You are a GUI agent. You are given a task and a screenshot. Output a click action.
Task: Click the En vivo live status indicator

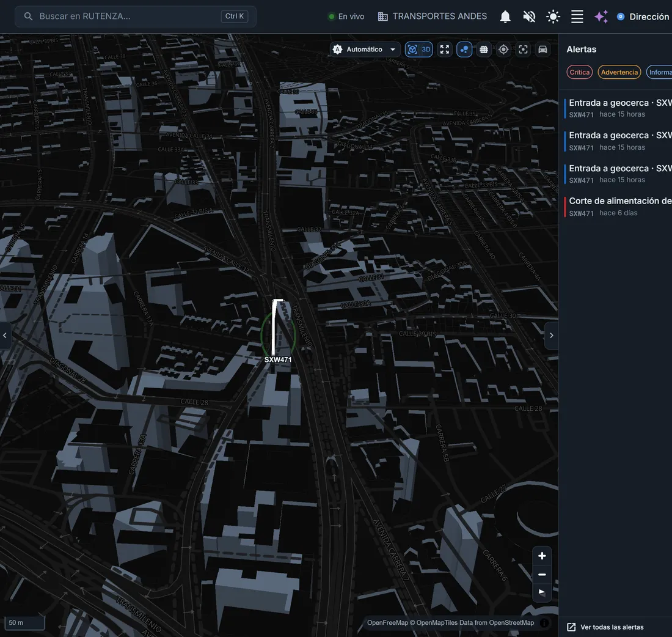346,17
